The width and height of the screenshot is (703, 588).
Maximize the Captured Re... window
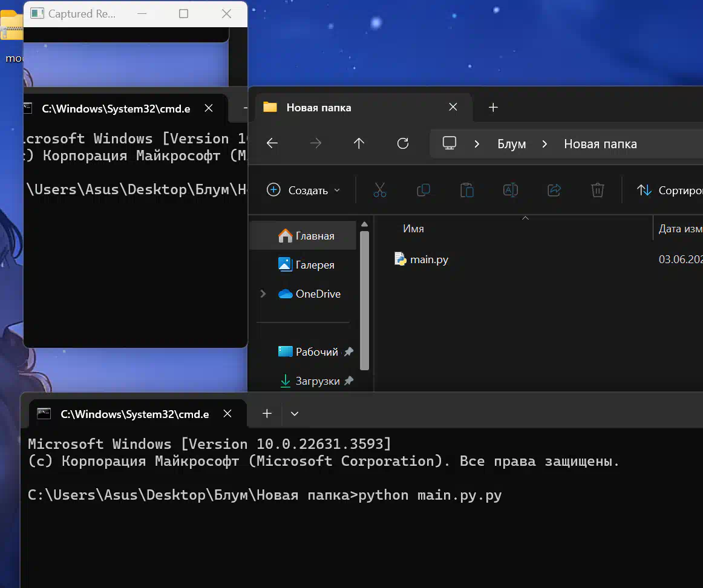point(183,14)
